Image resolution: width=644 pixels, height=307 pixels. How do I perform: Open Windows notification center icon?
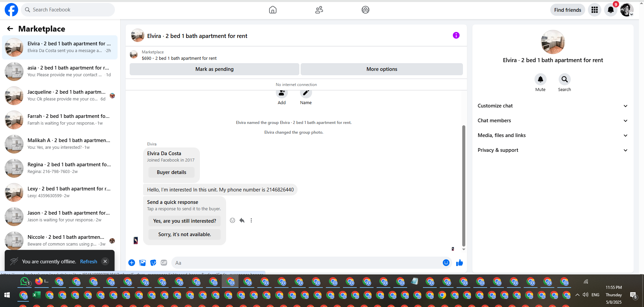(x=633, y=295)
